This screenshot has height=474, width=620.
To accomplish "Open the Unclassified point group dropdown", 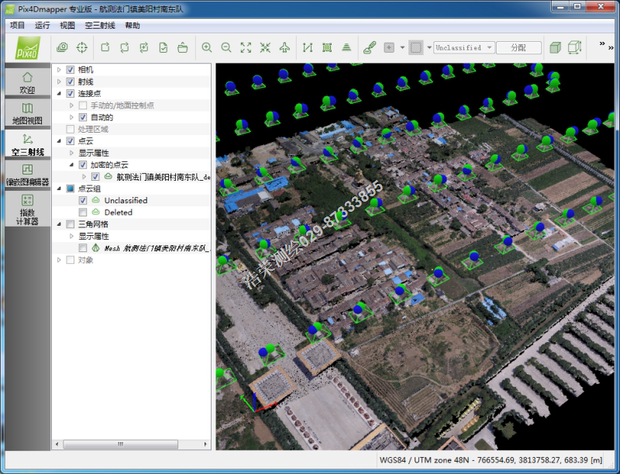I will point(463,47).
